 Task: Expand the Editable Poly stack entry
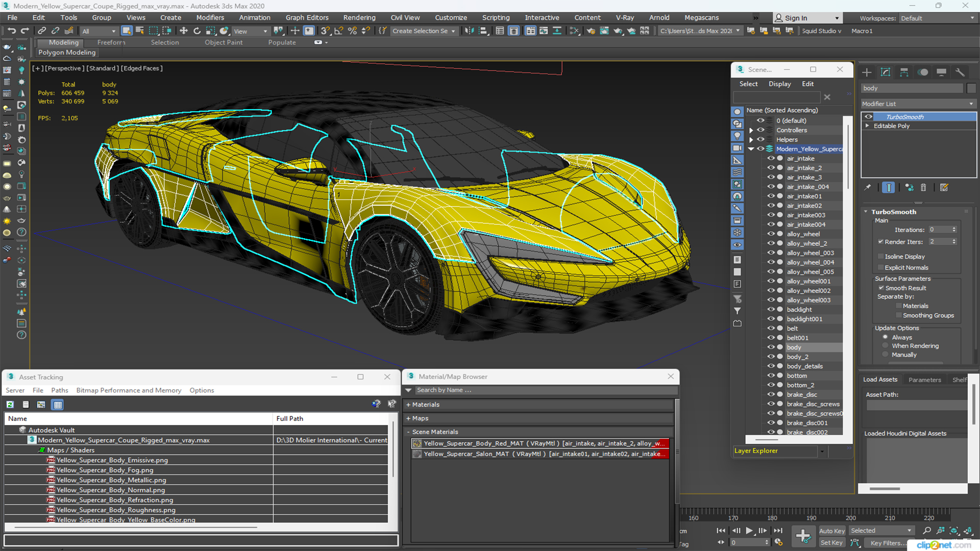point(867,126)
